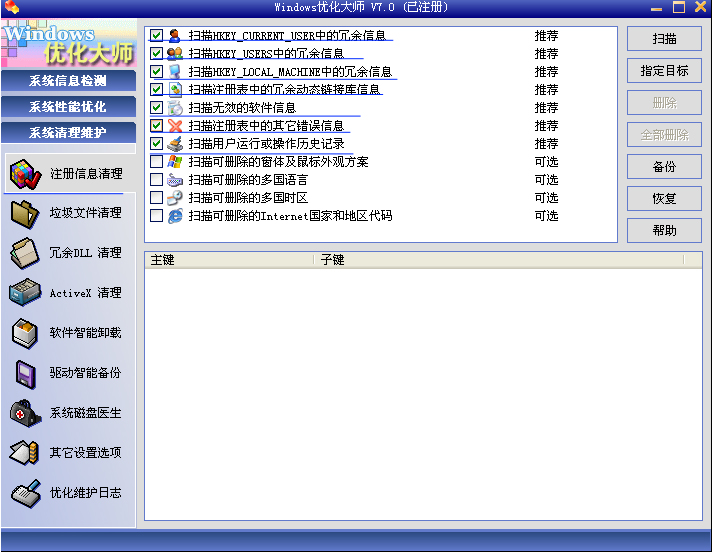Sort by 子键 column header

coord(499,260)
